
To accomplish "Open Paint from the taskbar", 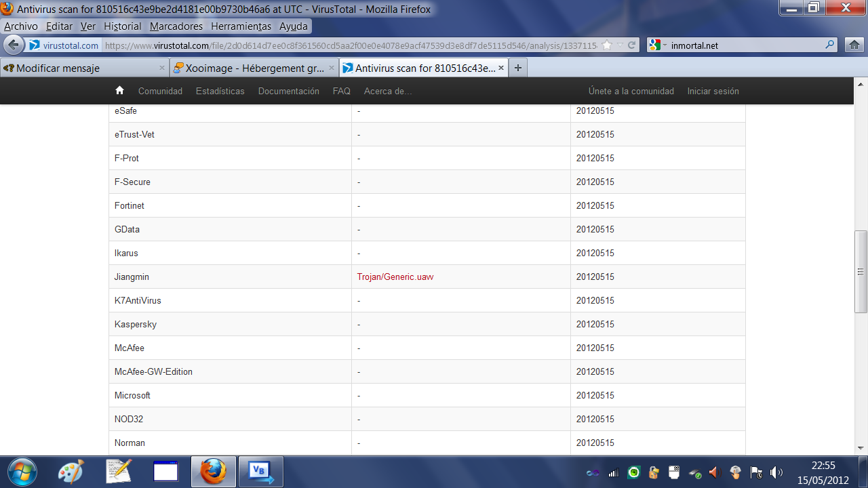I will [x=70, y=472].
